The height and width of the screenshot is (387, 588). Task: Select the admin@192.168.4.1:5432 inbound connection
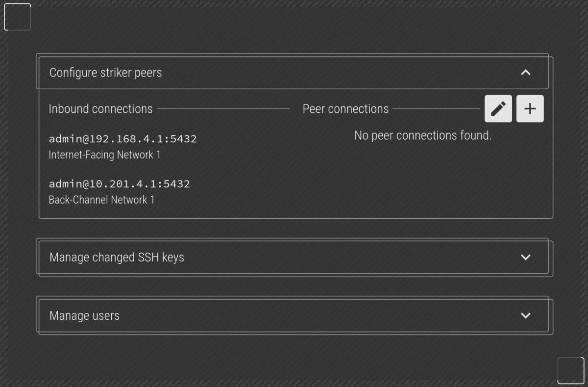click(x=122, y=139)
